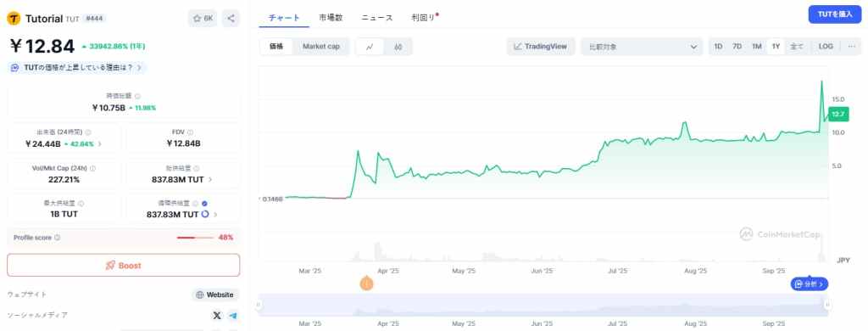This screenshot has height=331, width=868.
Task: Set chart range to 全て (all)
Action: click(797, 47)
